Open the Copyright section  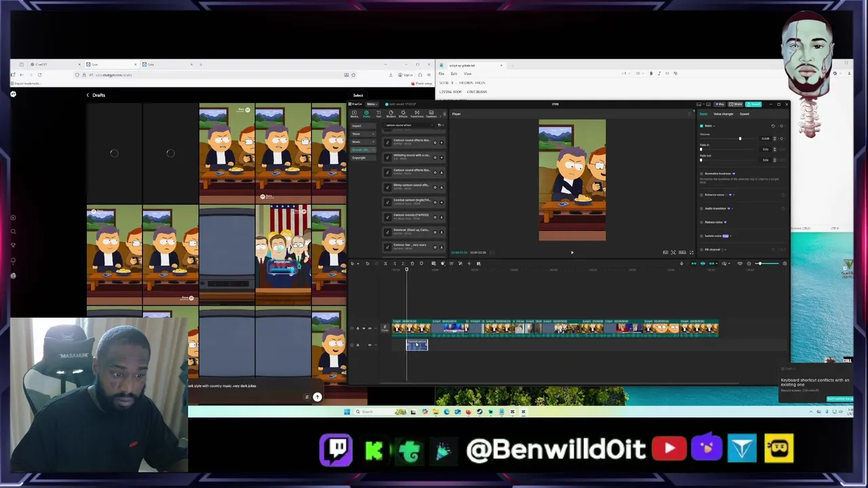(x=363, y=158)
